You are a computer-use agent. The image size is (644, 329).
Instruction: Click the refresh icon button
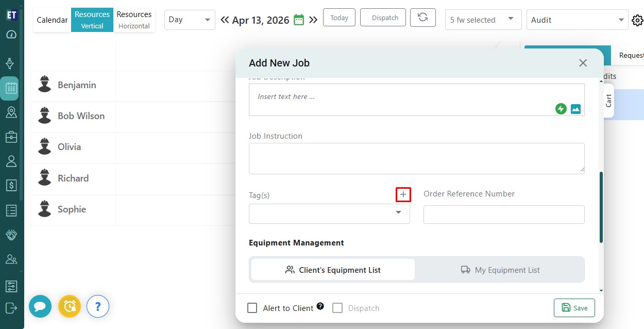(x=422, y=18)
